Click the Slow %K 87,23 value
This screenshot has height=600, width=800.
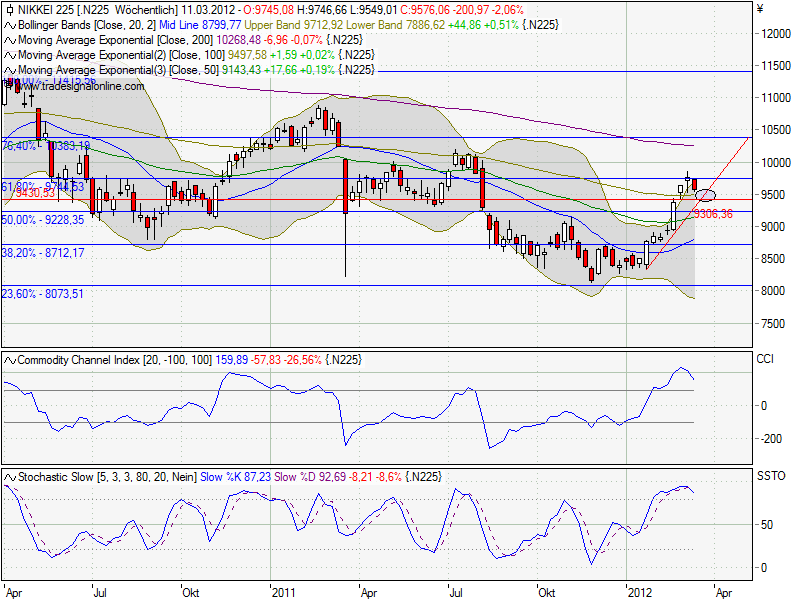[x=236, y=478]
